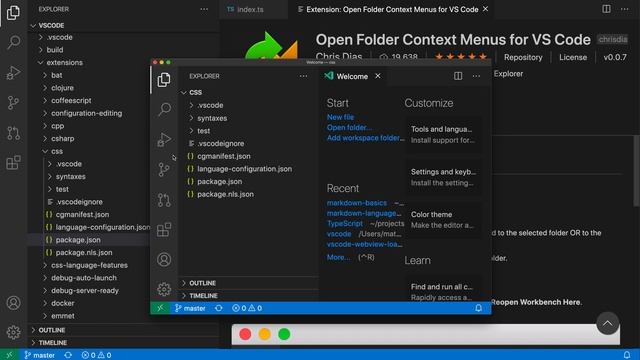Click remote indicator in back window status bar
The width and height of the screenshot is (640, 360).
(9, 355)
